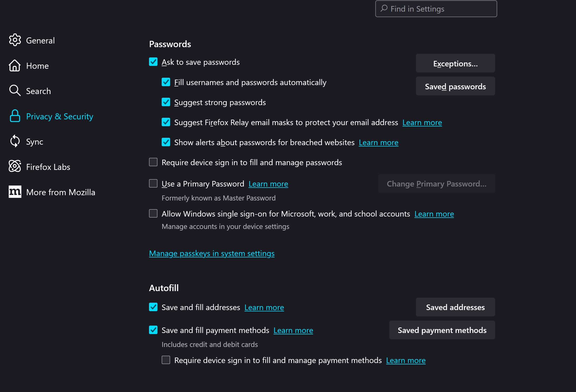Toggle Fill usernames and passwords automatically
The image size is (576, 392).
point(166,82)
